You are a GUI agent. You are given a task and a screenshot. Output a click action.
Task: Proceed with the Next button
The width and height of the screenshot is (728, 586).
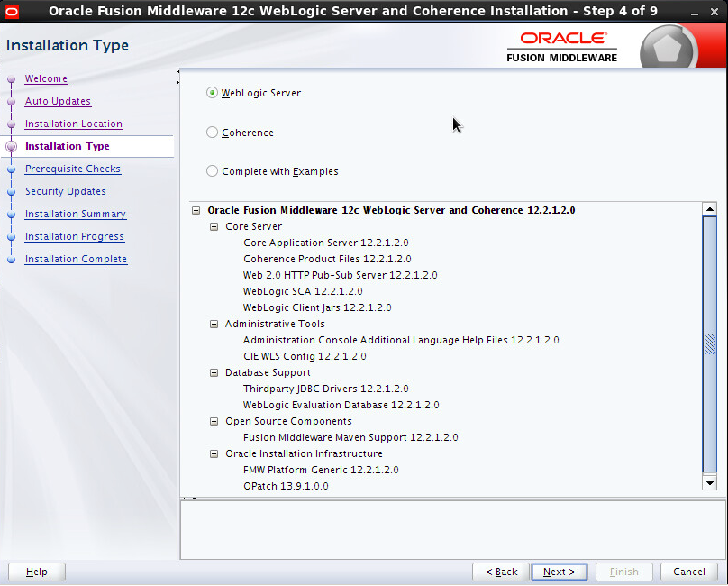[x=559, y=572]
